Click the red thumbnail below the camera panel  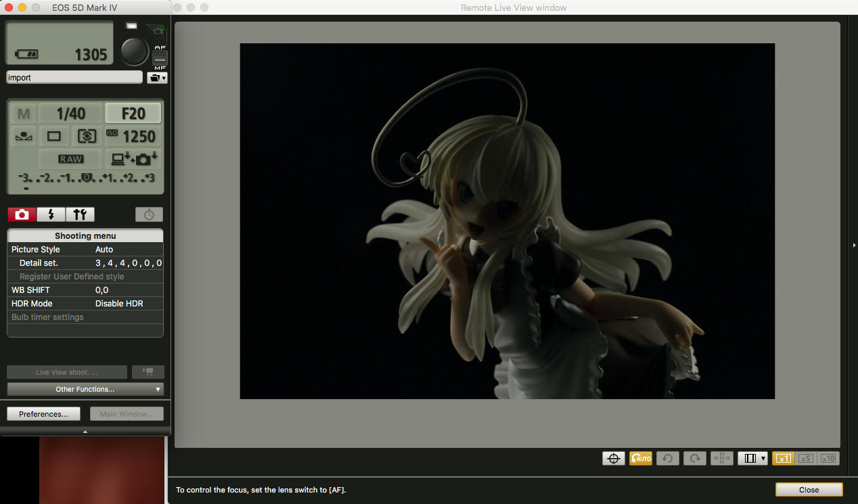(101, 470)
